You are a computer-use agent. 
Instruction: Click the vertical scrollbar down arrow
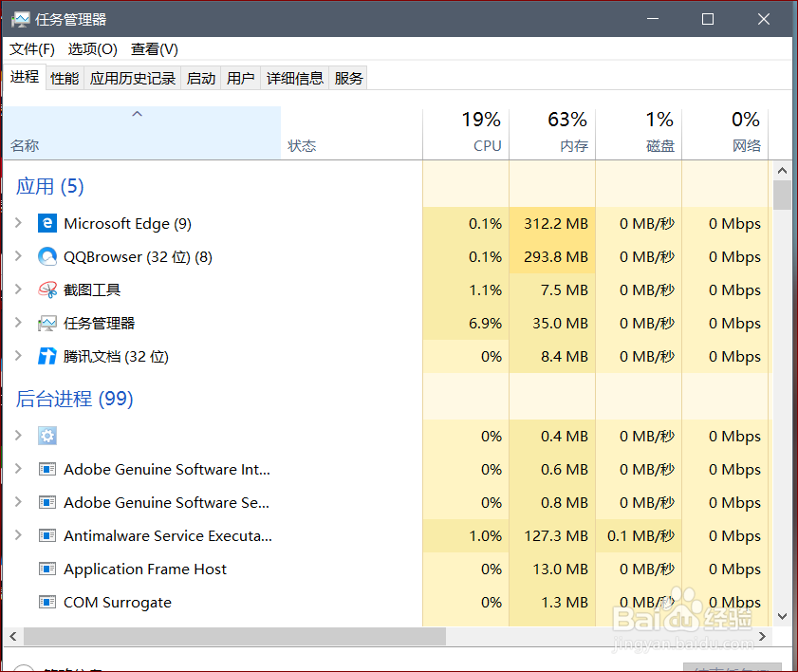tap(782, 616)
